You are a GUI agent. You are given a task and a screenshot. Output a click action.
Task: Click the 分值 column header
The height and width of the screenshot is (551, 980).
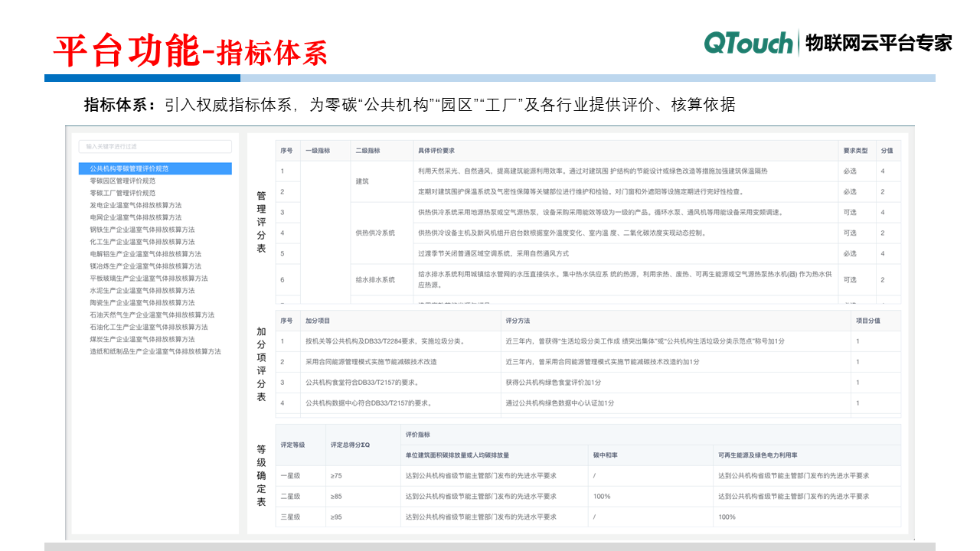tap(887, 150)
